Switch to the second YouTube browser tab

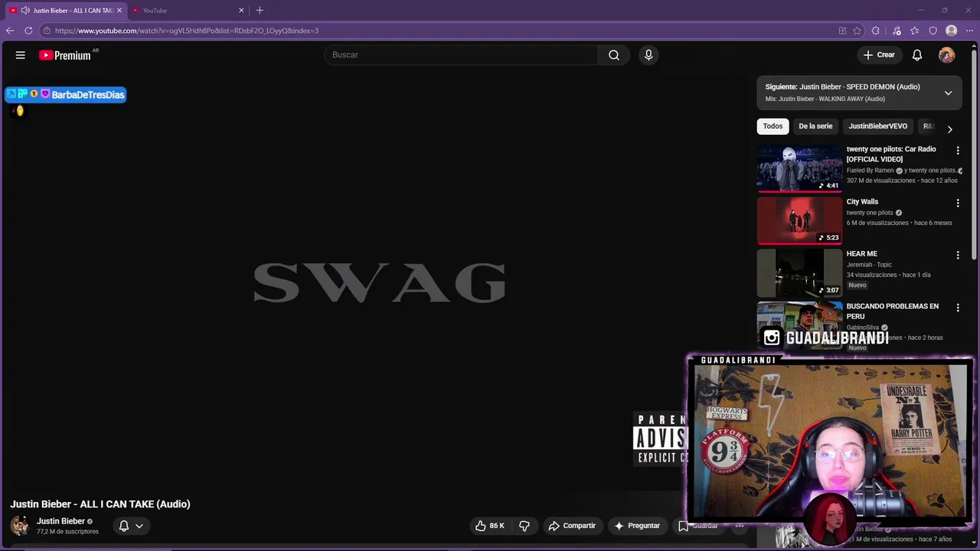click(x=188, y=11)
